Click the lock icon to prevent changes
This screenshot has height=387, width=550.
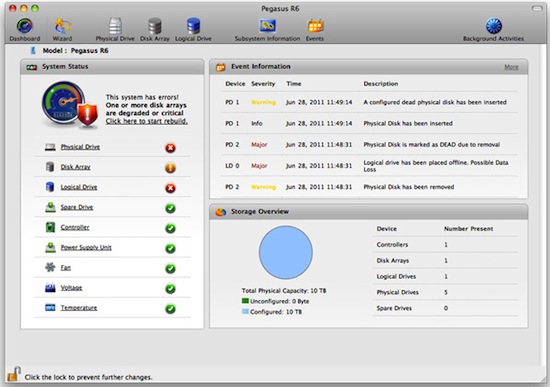coord(14,374)
